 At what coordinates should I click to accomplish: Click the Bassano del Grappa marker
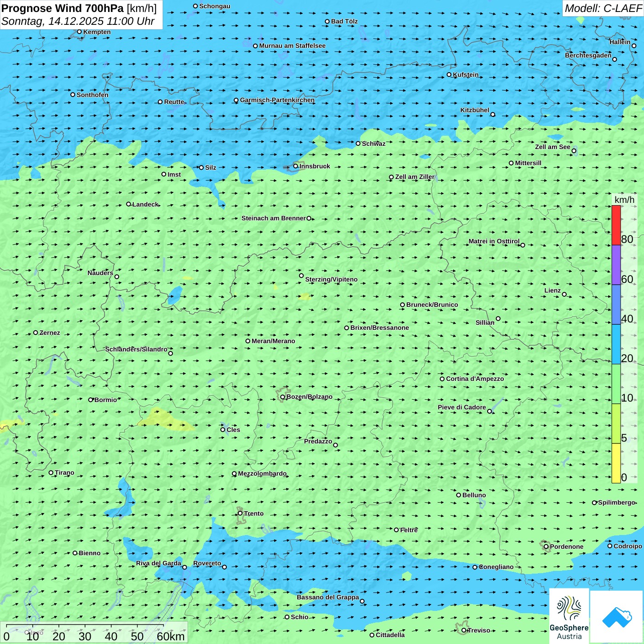(x=362, y=601)
